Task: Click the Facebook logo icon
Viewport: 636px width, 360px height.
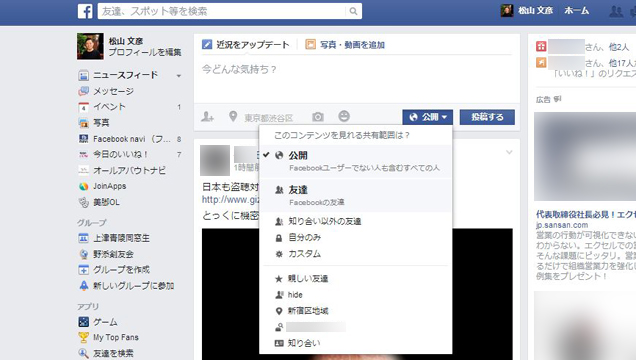Action: tap(85, 11)
